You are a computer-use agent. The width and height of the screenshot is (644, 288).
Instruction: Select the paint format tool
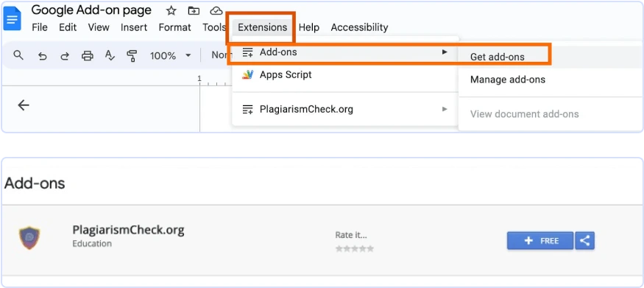click(132, 56)
